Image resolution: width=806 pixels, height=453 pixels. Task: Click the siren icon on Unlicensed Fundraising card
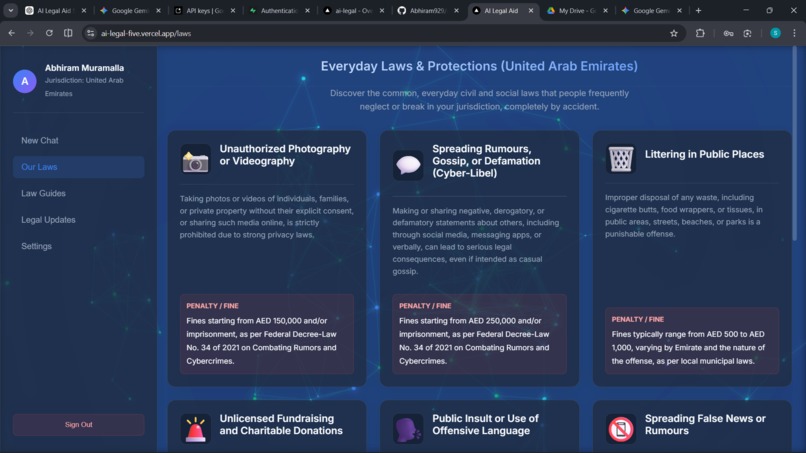195,428
